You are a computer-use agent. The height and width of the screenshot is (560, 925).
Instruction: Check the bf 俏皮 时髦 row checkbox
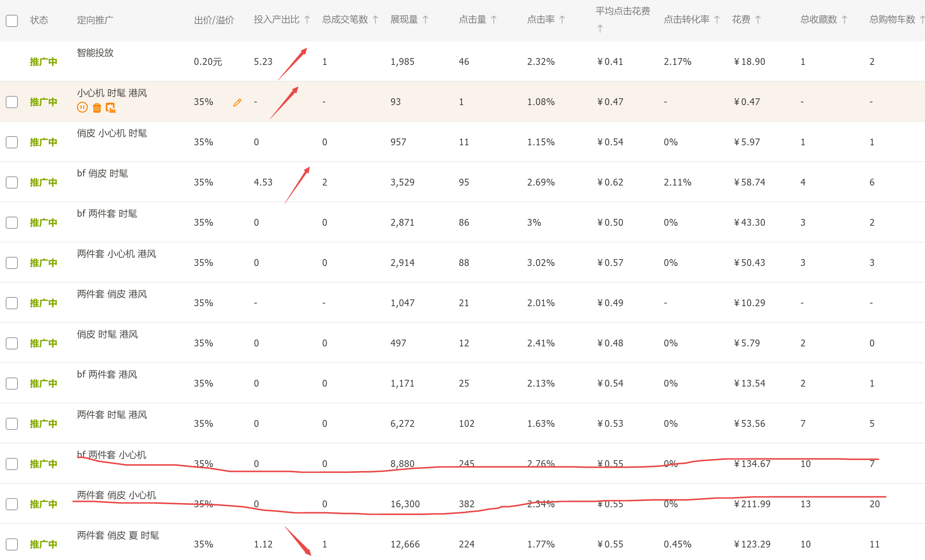12,182
